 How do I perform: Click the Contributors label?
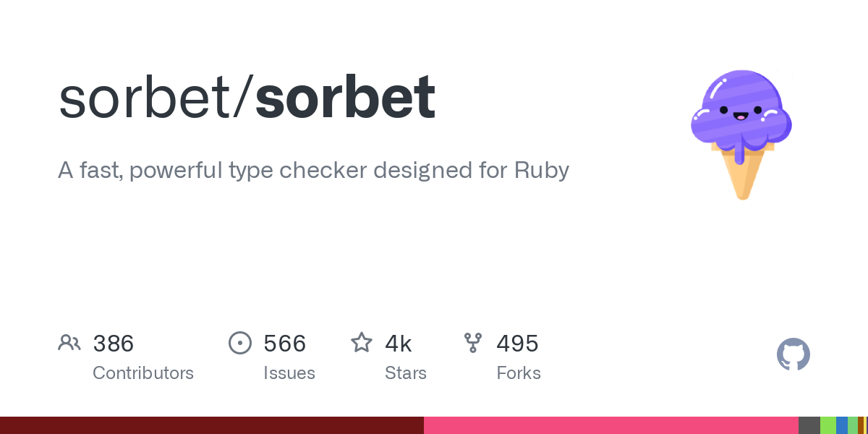tap(143, 373)
